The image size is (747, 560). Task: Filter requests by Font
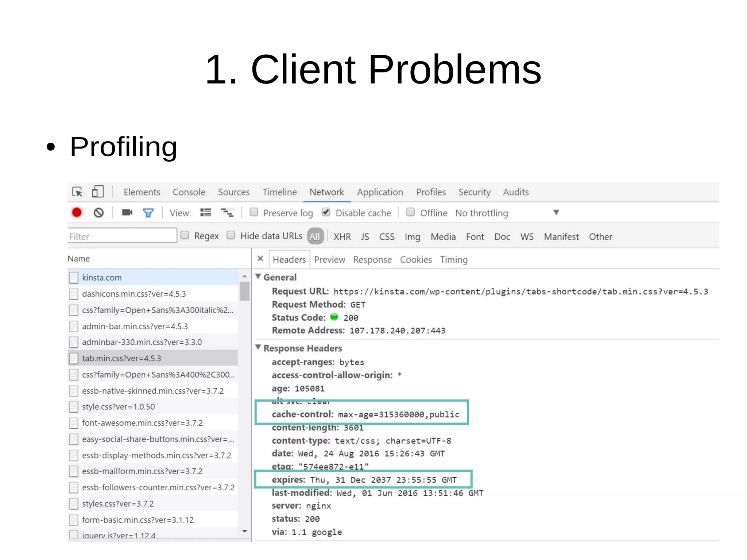(475, 237)
